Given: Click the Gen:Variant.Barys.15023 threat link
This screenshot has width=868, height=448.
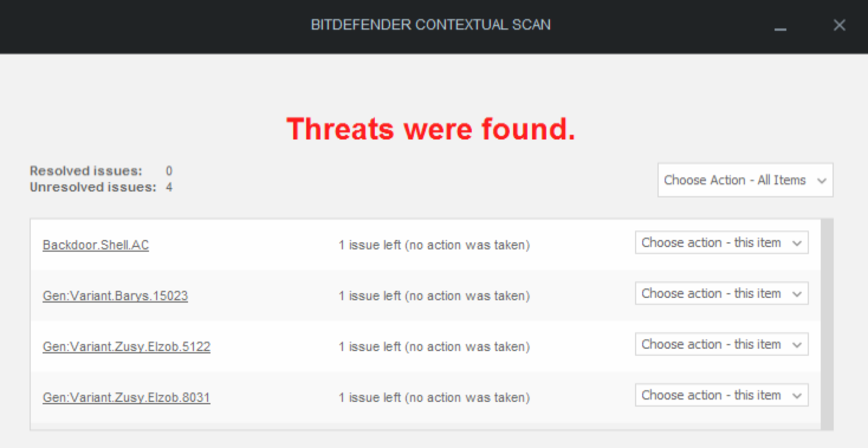Looking at the screenshot, I should point(115,296).
